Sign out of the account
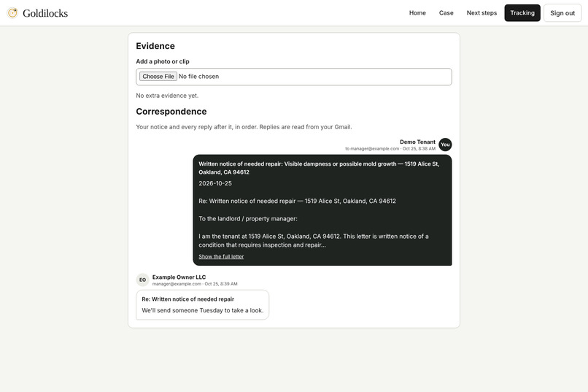Viewport: 588px width, 392px height. point(562,12)
